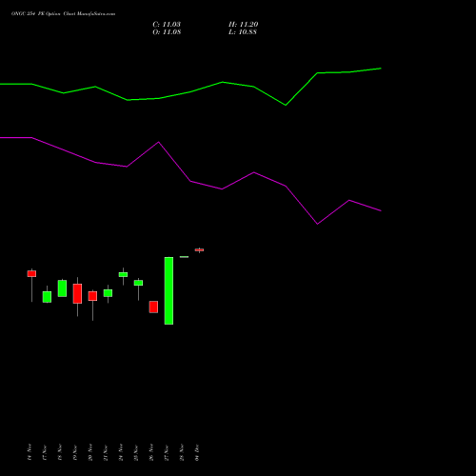Click the 24 Nov date axis label
The width and height of the screenshot is (476, 476).
coord(121,452)
